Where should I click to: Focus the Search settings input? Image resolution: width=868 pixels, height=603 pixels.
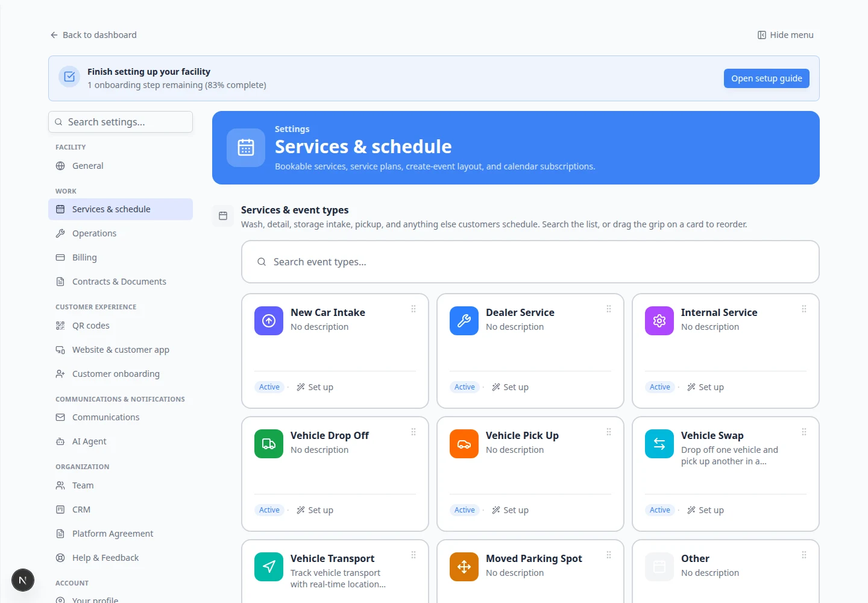coord(121,122)
